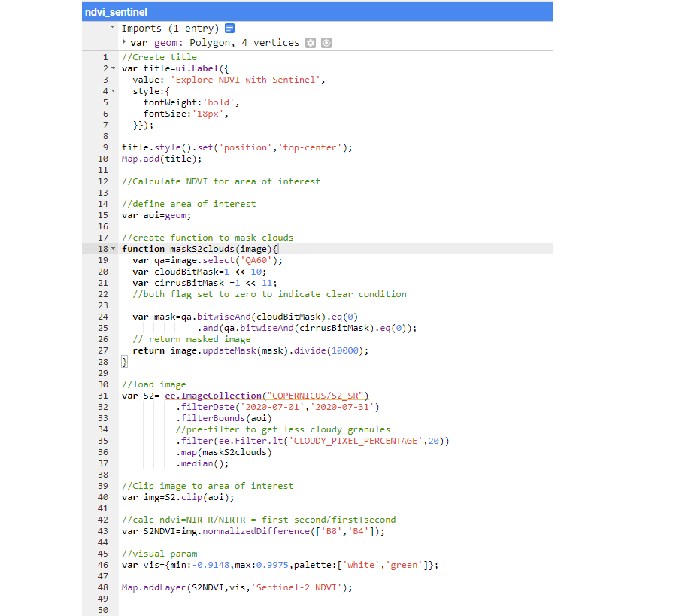This screenshot has height=616, width=676.
Task: Click the .median() call on line 37
Action: pyautogui.click(x=202, y=463)
